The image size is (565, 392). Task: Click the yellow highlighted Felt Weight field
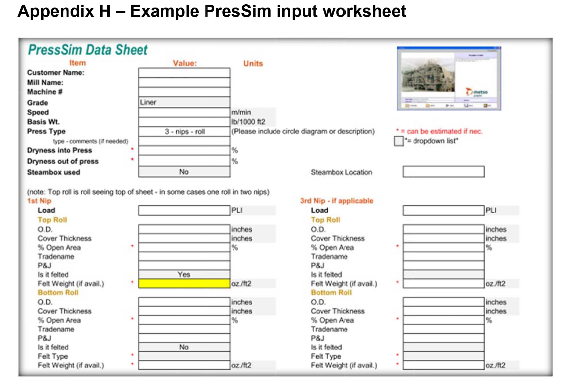pos(184,284)
